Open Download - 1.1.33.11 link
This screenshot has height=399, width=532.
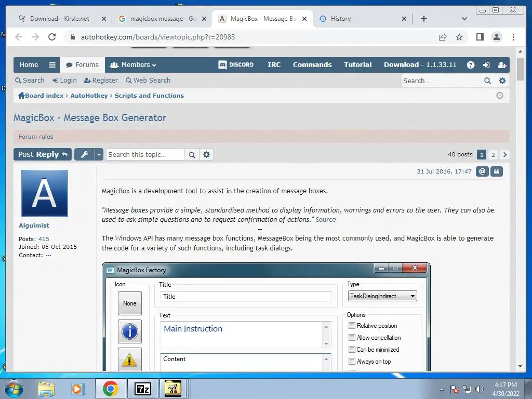point(420,65)
